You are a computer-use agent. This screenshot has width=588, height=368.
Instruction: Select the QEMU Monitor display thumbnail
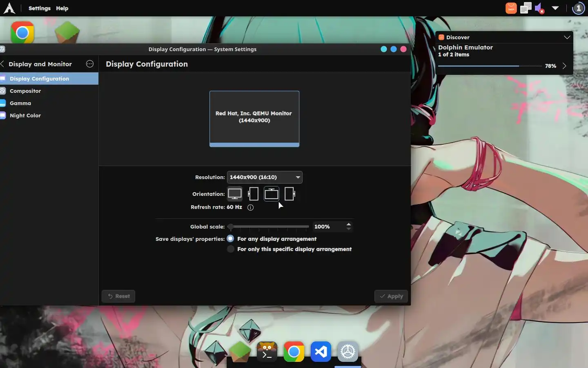point(254,119)
